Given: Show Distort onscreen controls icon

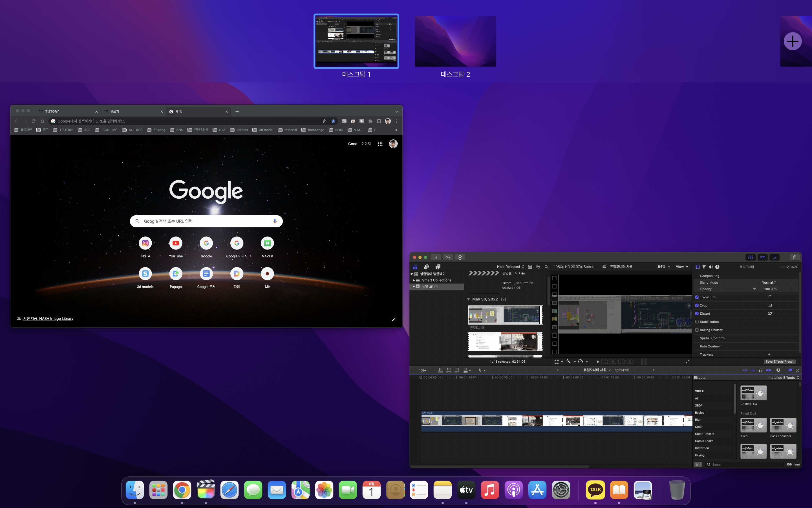Looking at the screenshot, I should (x=770, y=314).
